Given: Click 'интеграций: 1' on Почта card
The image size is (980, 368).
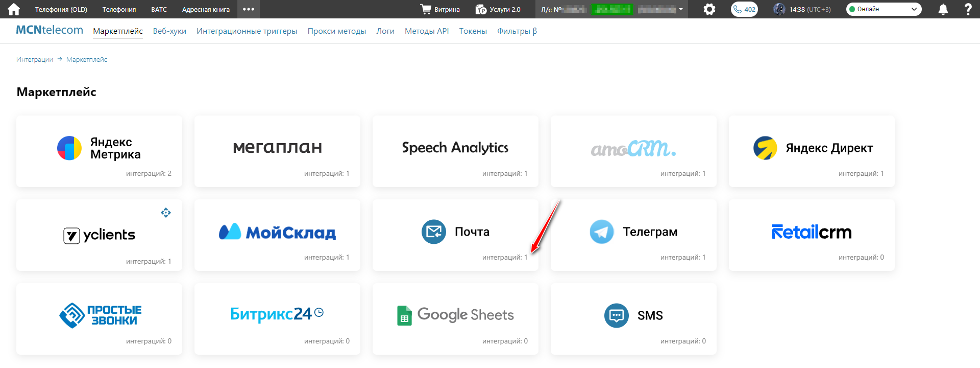Looking at the screenshot, I should (505, 258).
